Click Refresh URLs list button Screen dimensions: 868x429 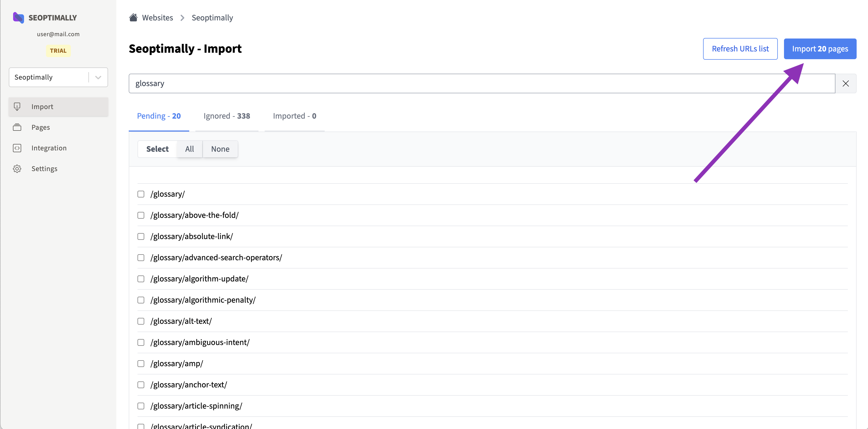pyautogui.click(x=740, y=49)
